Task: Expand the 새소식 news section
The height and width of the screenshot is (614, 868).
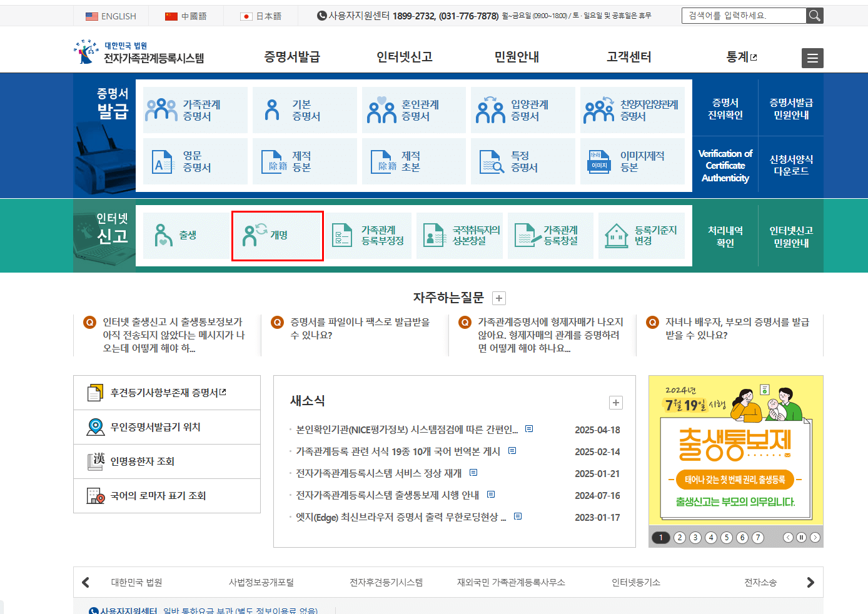Action: 616,403
